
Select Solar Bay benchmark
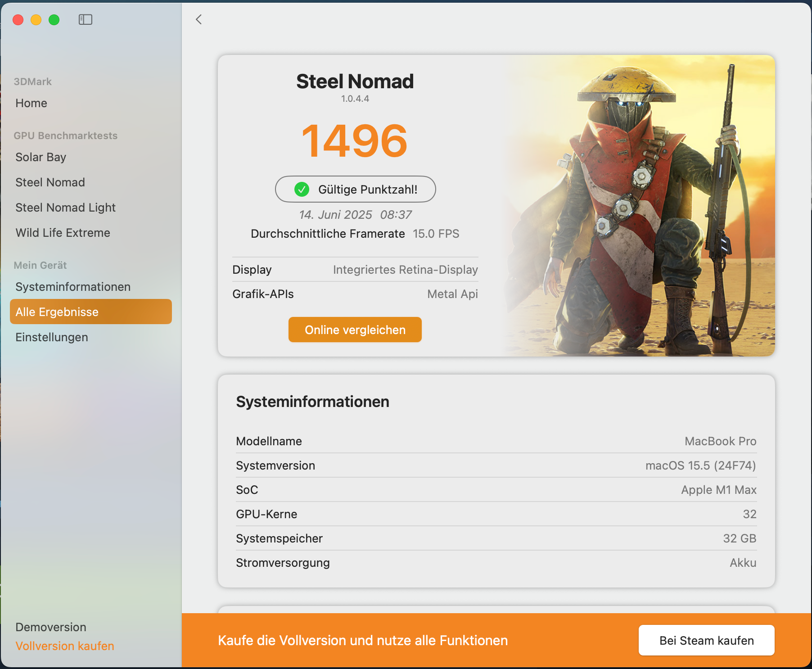pos(41,157)
